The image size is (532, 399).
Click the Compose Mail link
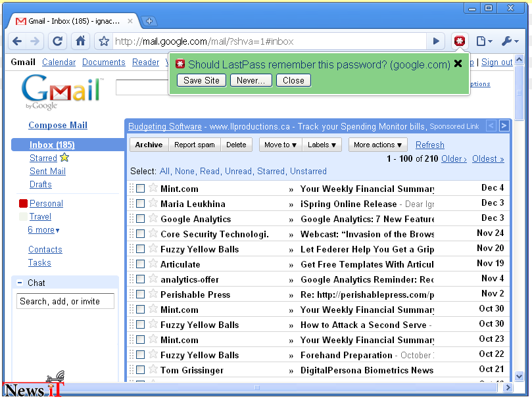(x=58, y=125)
